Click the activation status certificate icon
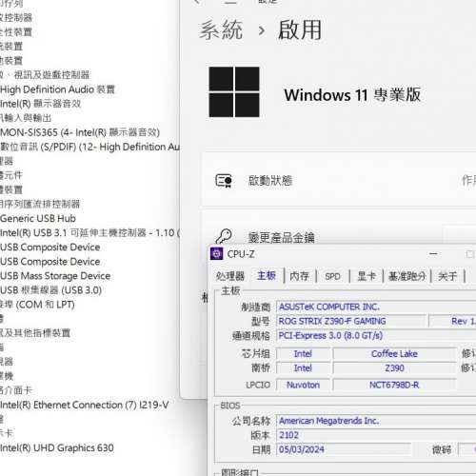Image resolution: width=476 pixels, height=476 pixels. [224, 181]
